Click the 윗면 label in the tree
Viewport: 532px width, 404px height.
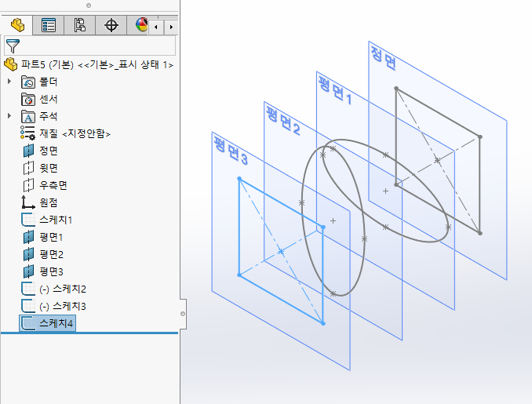tap(49, 168)
